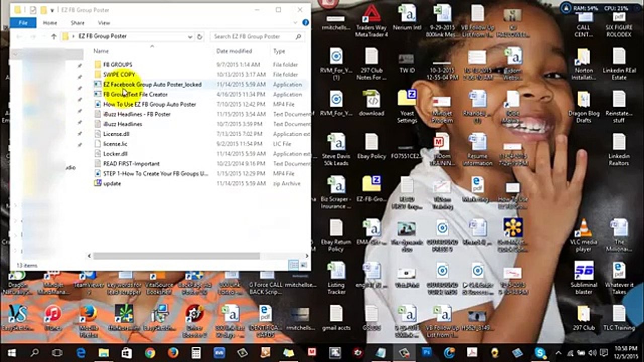
Task: Select How To Use EZ FB Group Auto Poster video
Action: pyautogui.click(x=149, y=104)
